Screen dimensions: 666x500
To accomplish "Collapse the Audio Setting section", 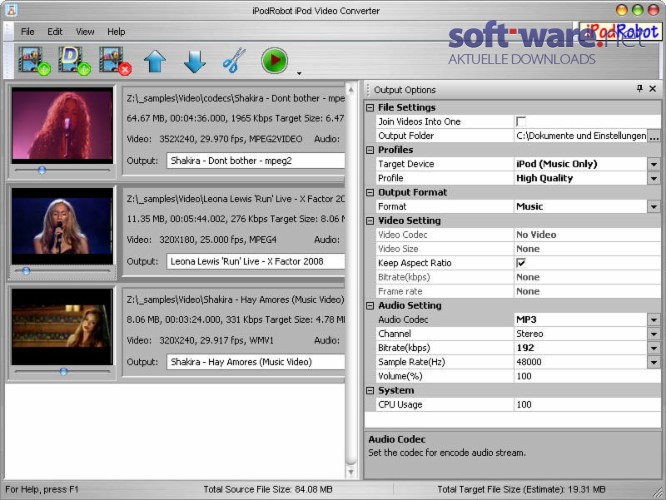I will pos(370,306).
